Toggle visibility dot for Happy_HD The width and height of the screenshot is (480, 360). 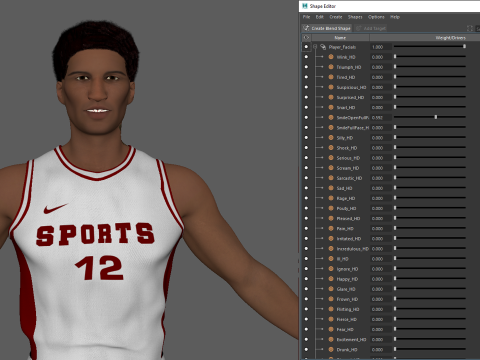306,279
